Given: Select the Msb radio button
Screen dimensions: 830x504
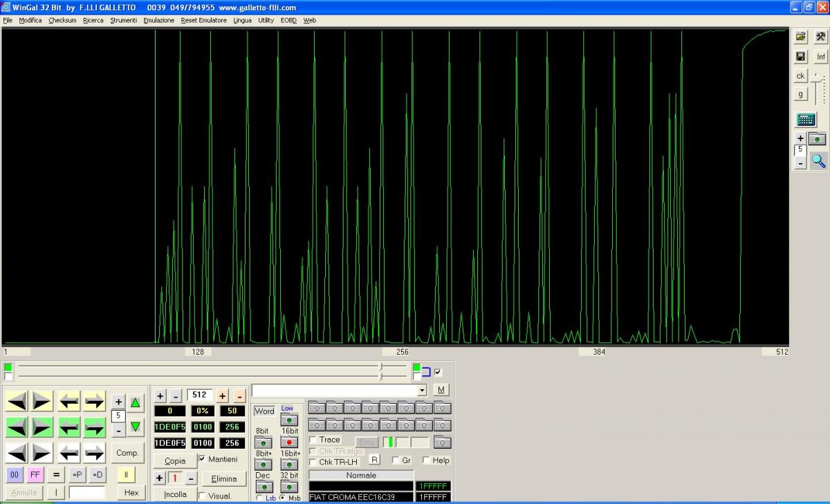Looking at the screenshot, I should click(282, 498).
